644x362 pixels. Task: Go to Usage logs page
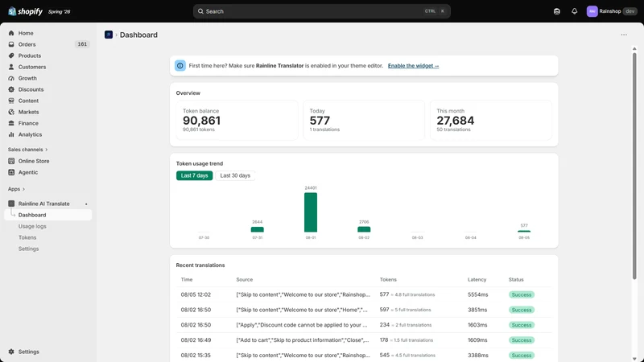[x=32, y=226]
